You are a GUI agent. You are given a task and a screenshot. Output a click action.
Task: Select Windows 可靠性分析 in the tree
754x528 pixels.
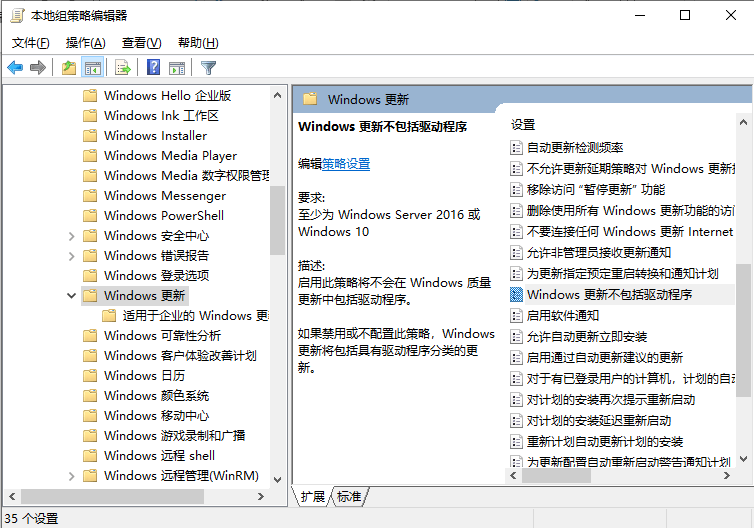coord(162,336)
